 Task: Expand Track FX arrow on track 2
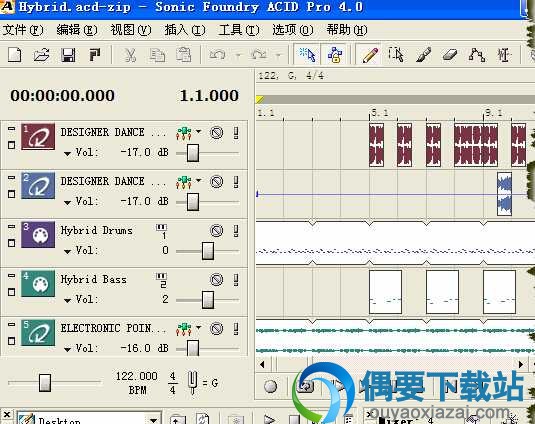[x=198, y=180]
